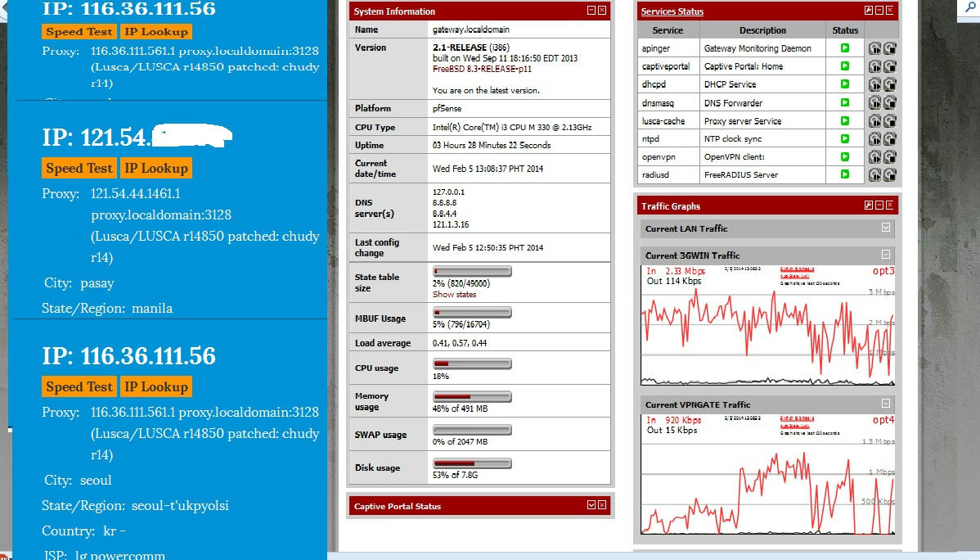
Task: Click the Memory usage progress bar
Action: (473, 397)
